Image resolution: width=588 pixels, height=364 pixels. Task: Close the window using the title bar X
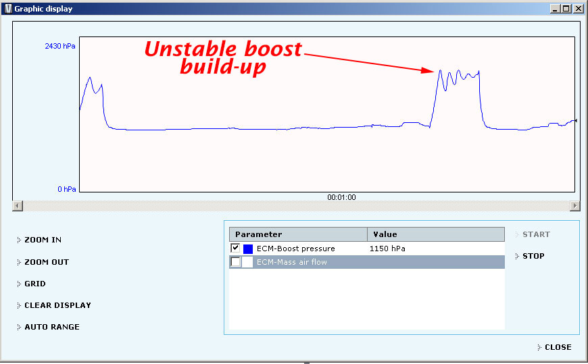pos(579,9)
